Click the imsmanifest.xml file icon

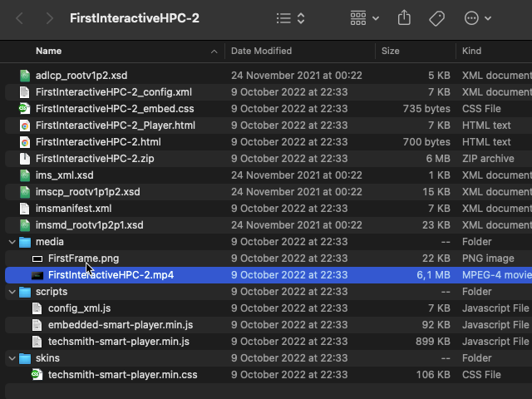(25, 209)
